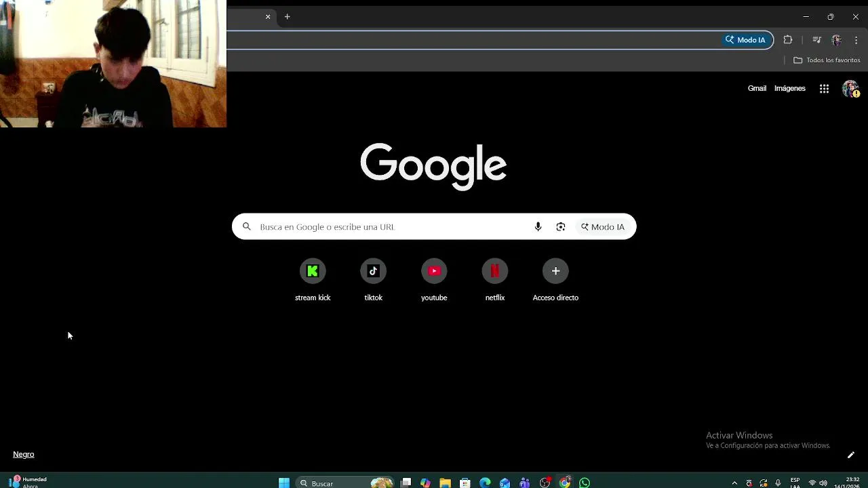The height and width of the screenshot is (488, 868).
Task: Open the Gmail link
Action: pyautogui.click(x=757, y=88)
